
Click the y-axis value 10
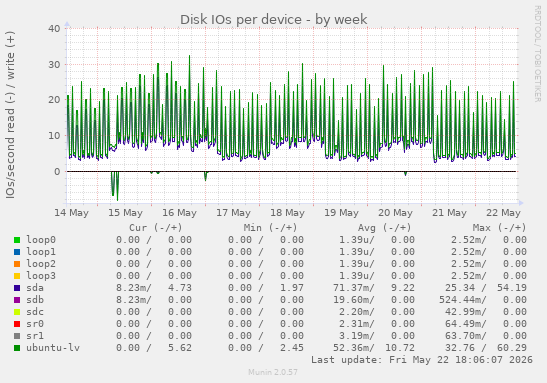coord(54,135)
